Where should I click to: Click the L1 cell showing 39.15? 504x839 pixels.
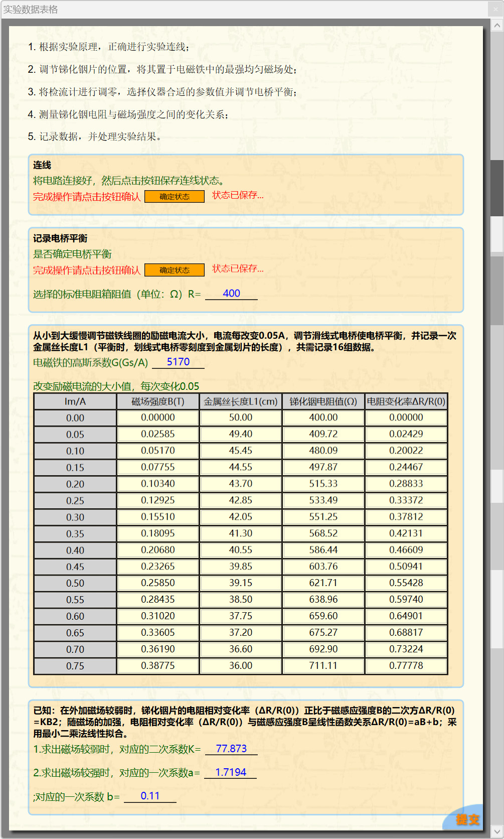point(241,583)
